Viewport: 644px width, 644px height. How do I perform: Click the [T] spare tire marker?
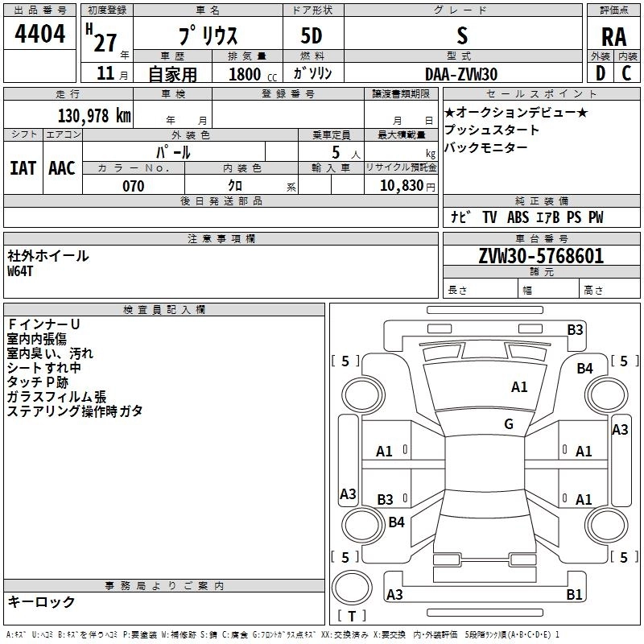pos(351,617)
